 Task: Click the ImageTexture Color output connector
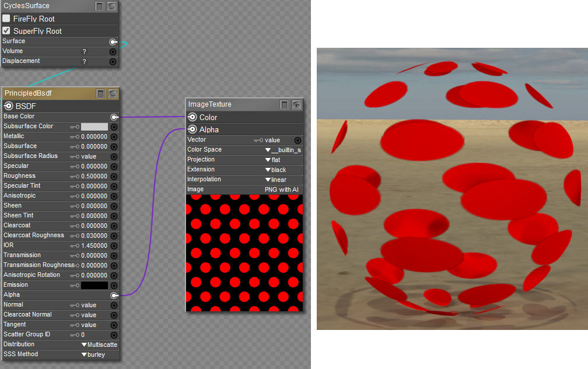tap(192, 117)
